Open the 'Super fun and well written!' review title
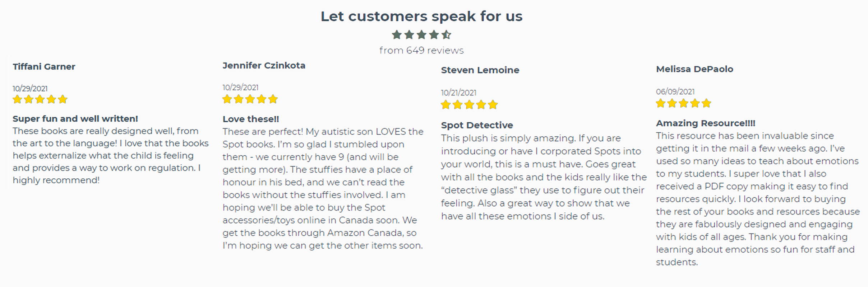 [75, 119]
